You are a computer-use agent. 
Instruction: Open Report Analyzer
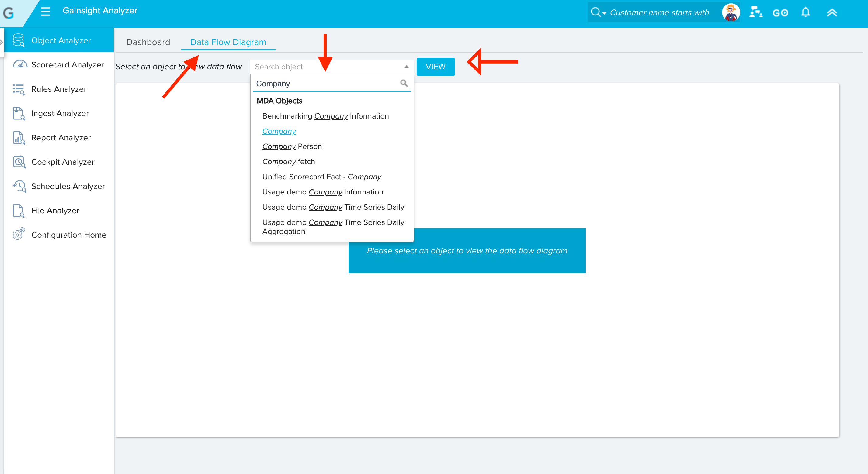(x=59, y=137)
